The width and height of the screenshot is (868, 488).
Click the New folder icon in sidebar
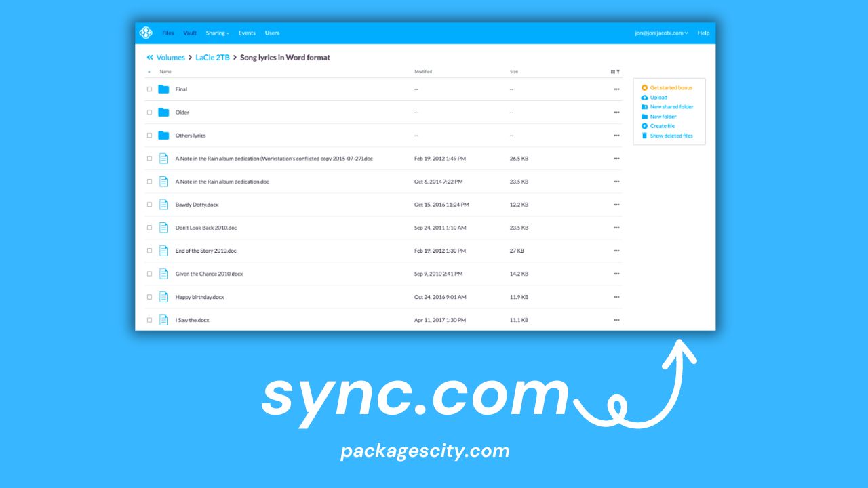(644, 117)
